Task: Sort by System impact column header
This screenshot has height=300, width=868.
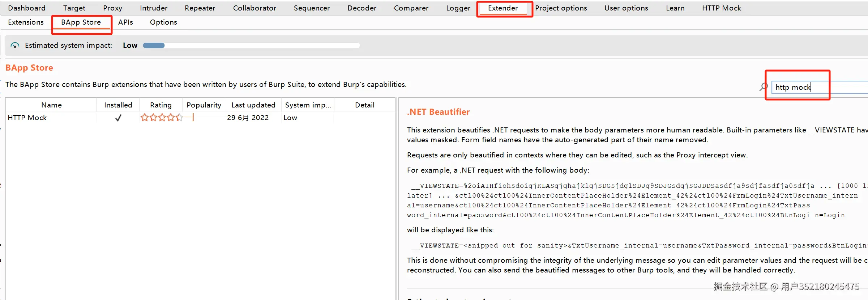Action: pyautogui.click(x=308, y=105)
